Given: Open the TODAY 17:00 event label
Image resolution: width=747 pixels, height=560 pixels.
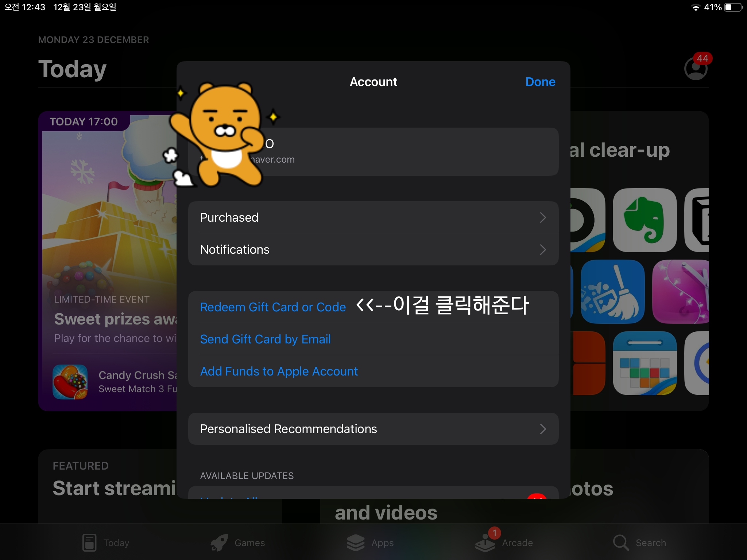Looking at the screenshot, I should coord(84,121).
